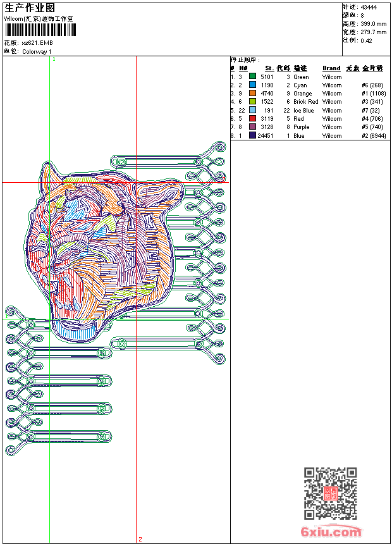Select the dark Blue color swatch
Viewport: 392px width, 544px height.
(252, 135)
